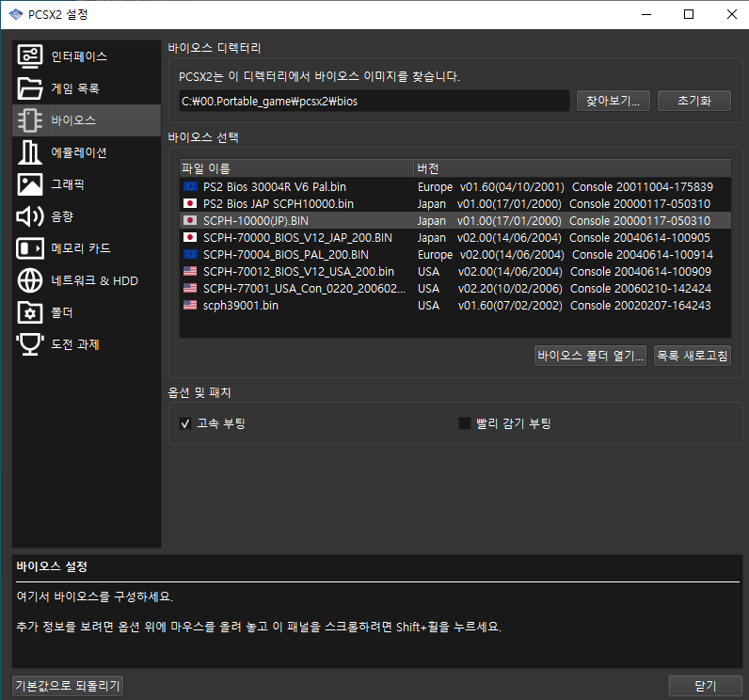Click USA flag of SCPH-70012_BIOS_V12_USA_200

(x=190, y=271)
